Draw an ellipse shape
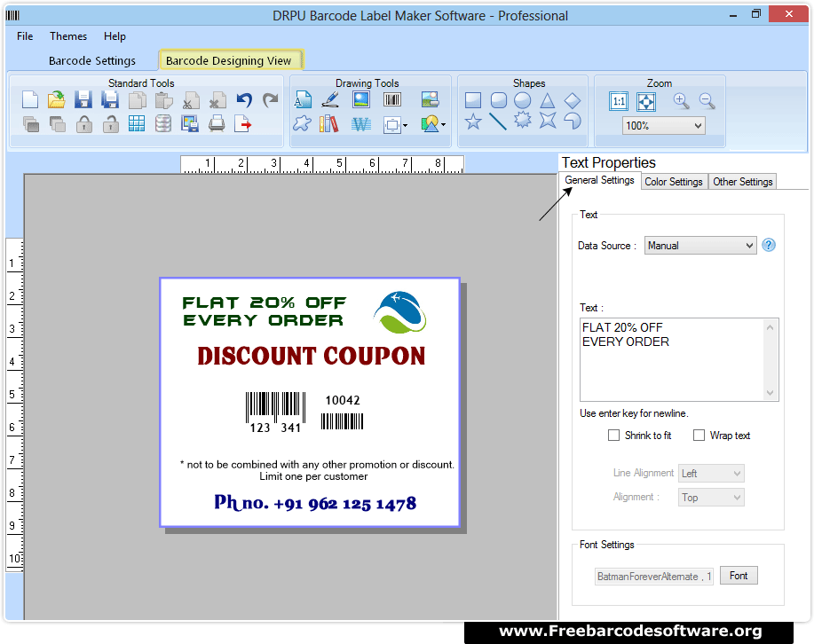 pyautogui.click(x=523, y=99)
